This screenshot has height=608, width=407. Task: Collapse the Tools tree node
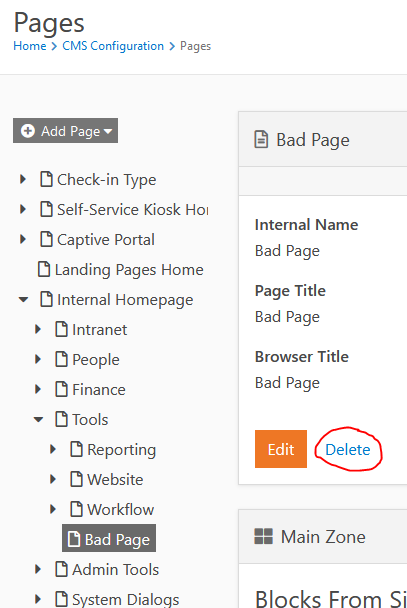click(x=38, y=419)
